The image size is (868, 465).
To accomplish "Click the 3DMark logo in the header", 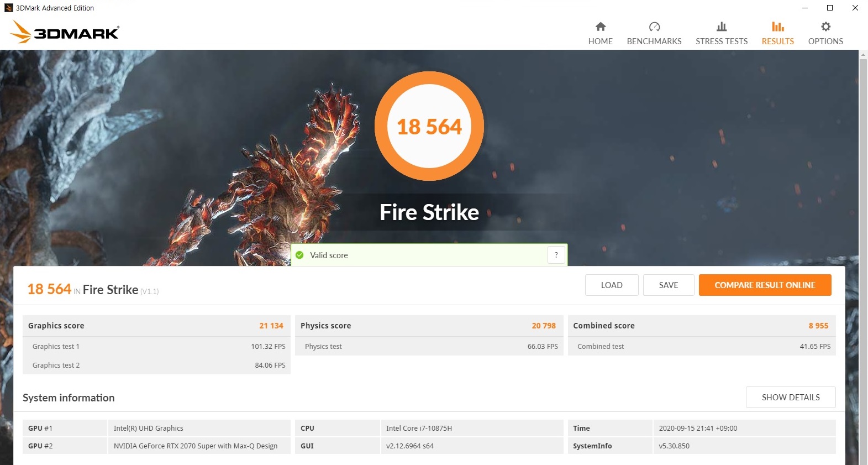I will coord(65,32).
